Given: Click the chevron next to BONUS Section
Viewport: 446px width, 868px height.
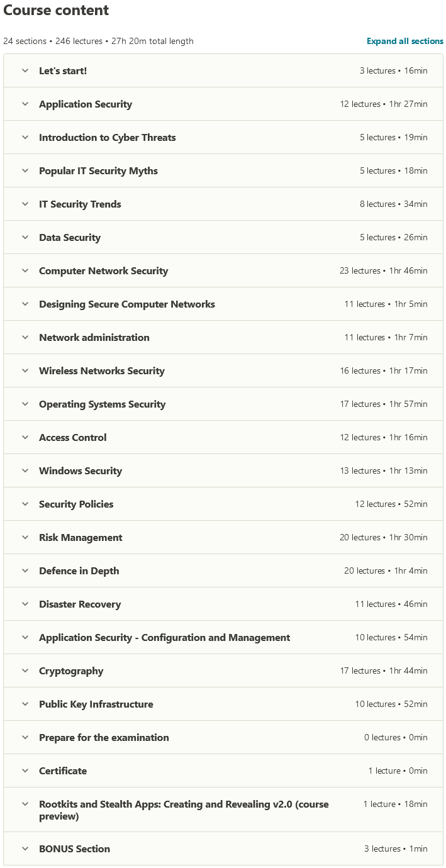Looking at the screenshot, I should point(25,849).
